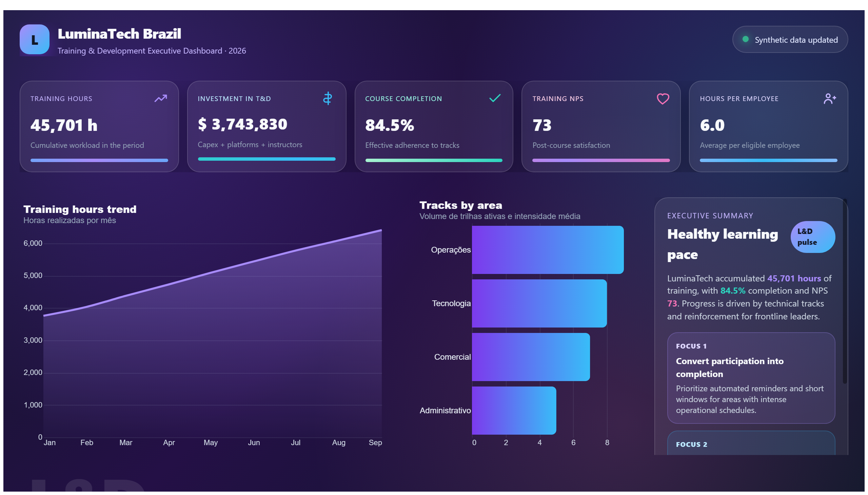This screenshot has width=868, height=495.
Task: Click the trending-up arrow icon in Training Hours
Action: tap(161, 98)
